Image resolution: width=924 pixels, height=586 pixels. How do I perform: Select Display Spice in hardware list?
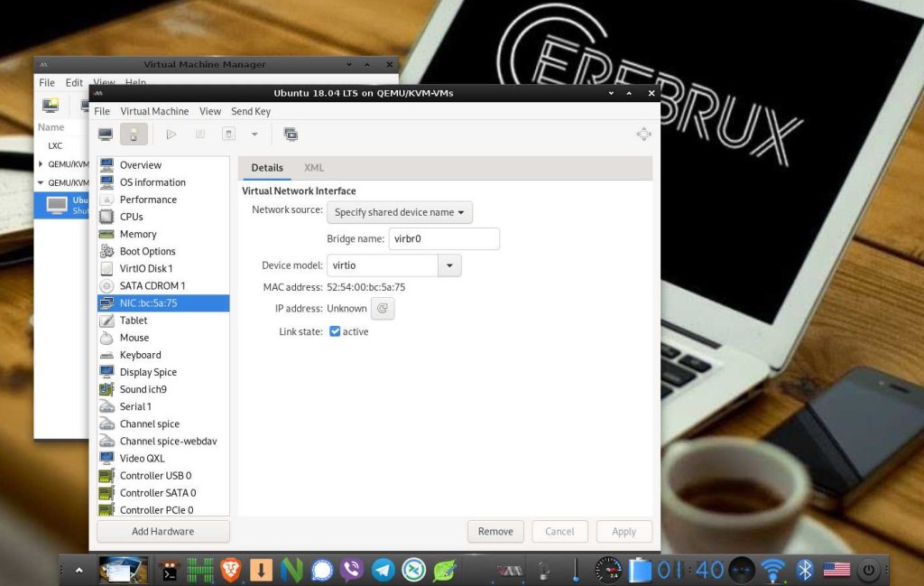148,372
